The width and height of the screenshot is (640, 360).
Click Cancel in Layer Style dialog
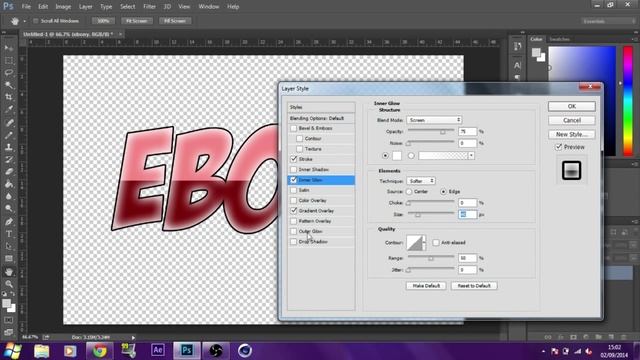(x=571, y=120)
